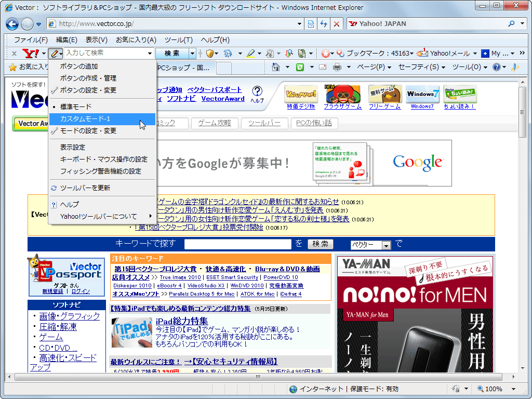The height and width of the screenshot is (399, 532).
Task: Click the 検索 button in Vector keyword bar
Action: click(320, 244)
